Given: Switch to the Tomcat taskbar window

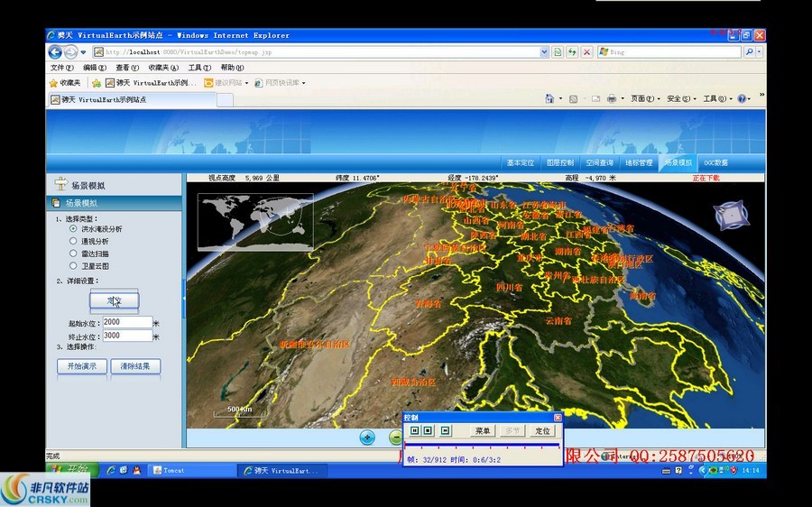Looking at the screenshot, I should pyautogui.click(x=193, y=470).
